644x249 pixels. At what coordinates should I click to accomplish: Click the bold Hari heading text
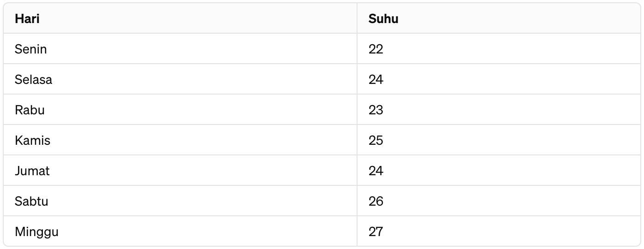coord(27,19)
